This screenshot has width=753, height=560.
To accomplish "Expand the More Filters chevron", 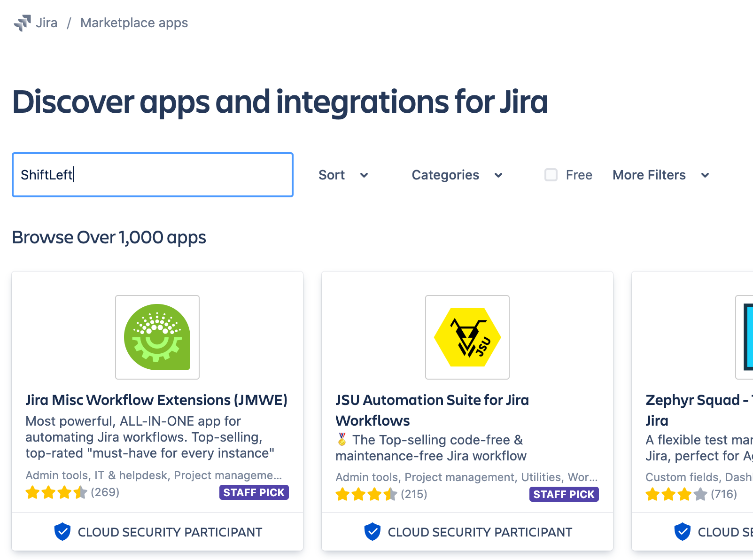I will pos(705,175).
